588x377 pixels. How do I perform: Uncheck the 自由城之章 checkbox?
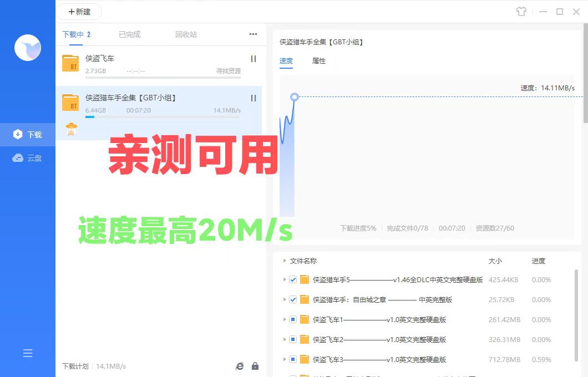(293, 299)
